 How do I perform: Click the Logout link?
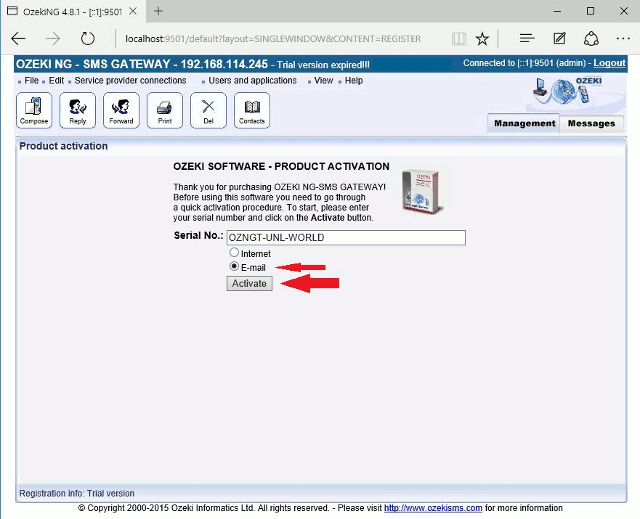pos(609,63)
